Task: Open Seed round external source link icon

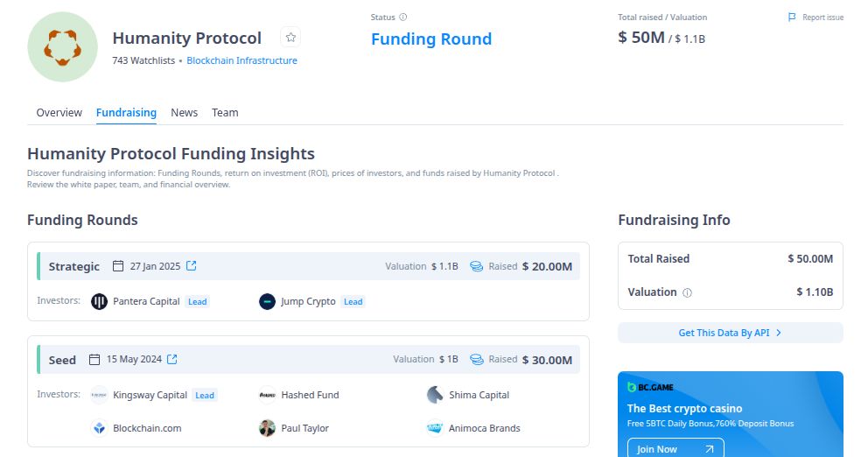Action: pos(172,360)
